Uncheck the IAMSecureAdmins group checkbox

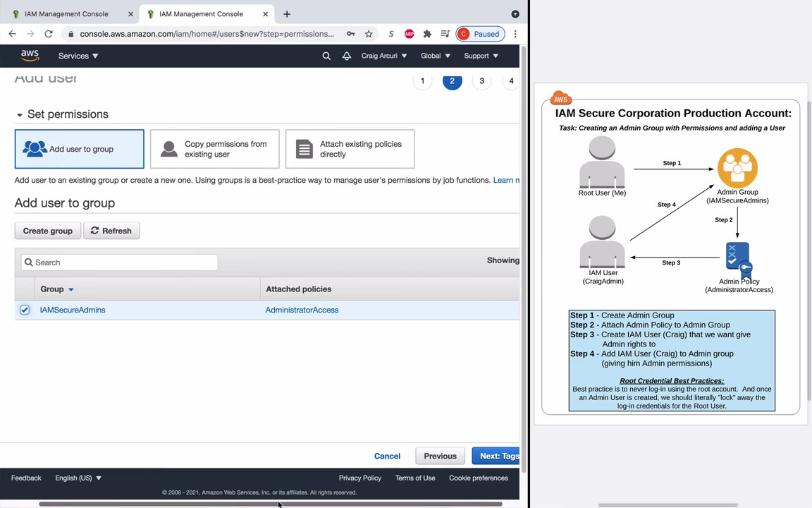(25, 310)
